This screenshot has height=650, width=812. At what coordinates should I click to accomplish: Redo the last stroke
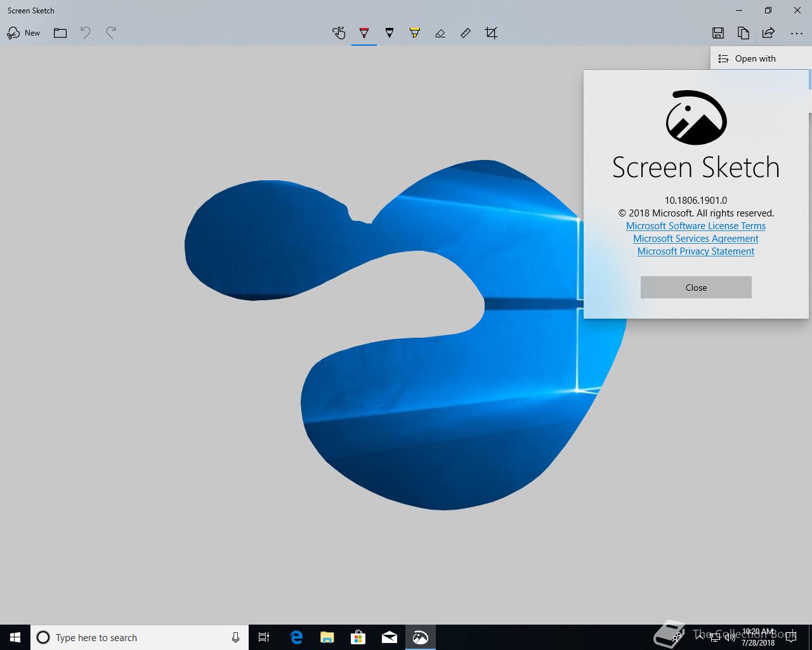tap(111, 33)
